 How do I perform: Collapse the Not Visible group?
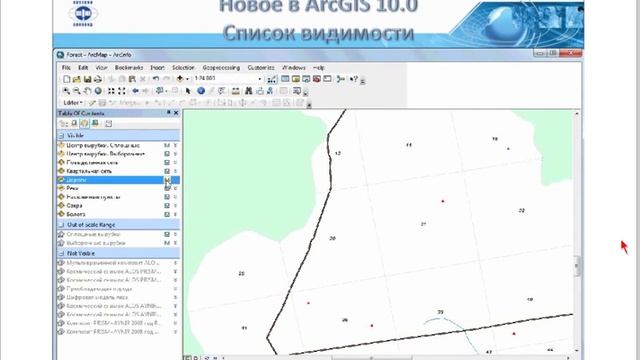tap(62, 253)
